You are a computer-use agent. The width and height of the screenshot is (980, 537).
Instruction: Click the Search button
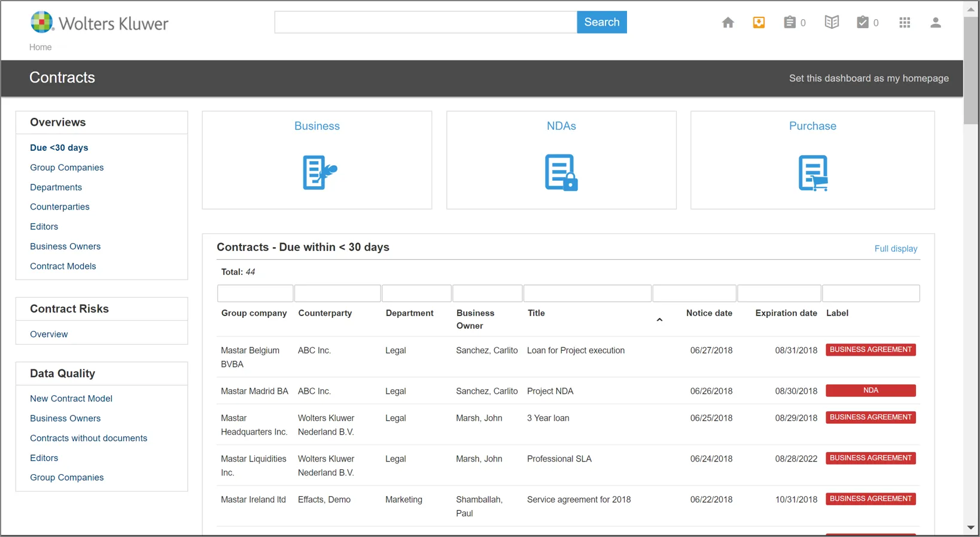602,22
